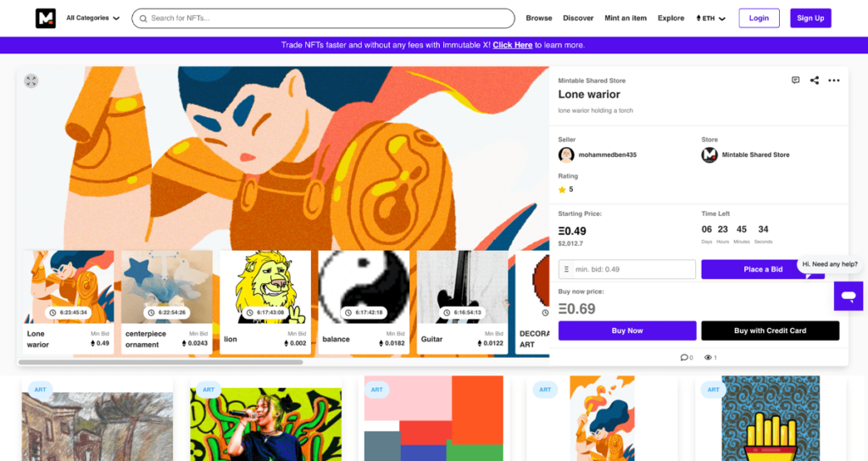Open the chat support widget icon

(x=848, y=296)
